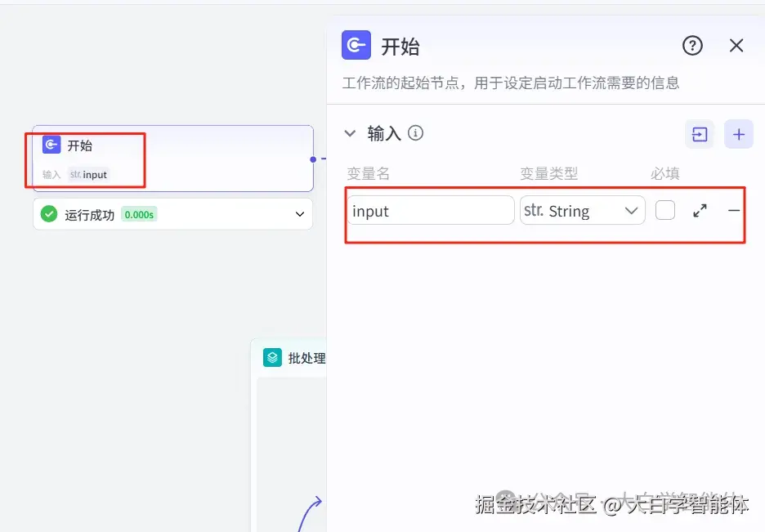Image resolution: width=765 pixels, height=532 pixels.
Task: Click the 输入 section label
Action: 384,133
